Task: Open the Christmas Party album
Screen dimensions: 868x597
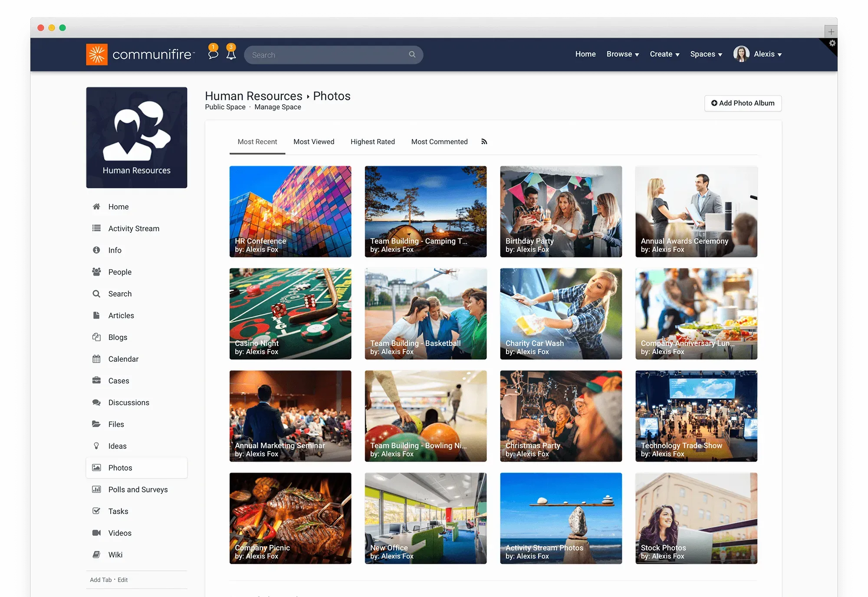Action: (561, 416)
